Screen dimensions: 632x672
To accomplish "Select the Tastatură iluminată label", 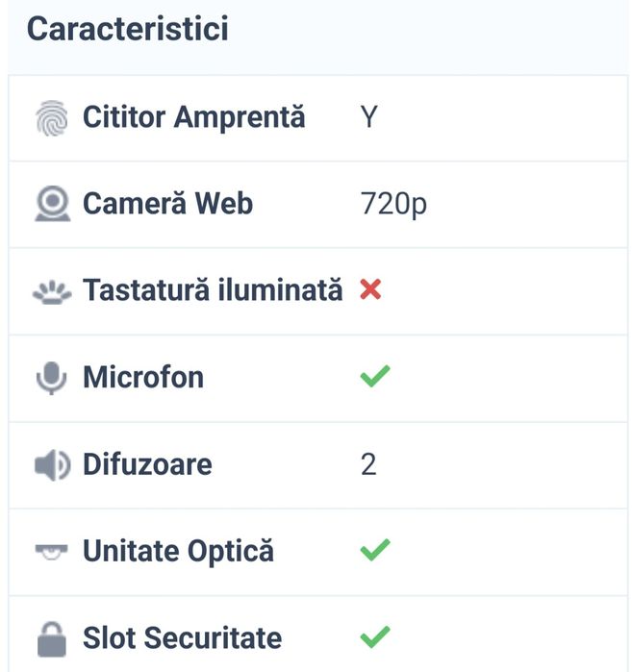I will coord(212,290).
